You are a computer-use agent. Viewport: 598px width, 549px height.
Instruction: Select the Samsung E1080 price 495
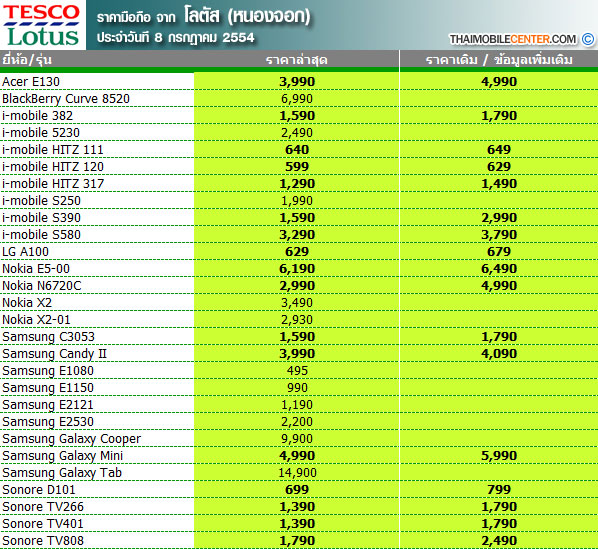click(x=297, y=371)
